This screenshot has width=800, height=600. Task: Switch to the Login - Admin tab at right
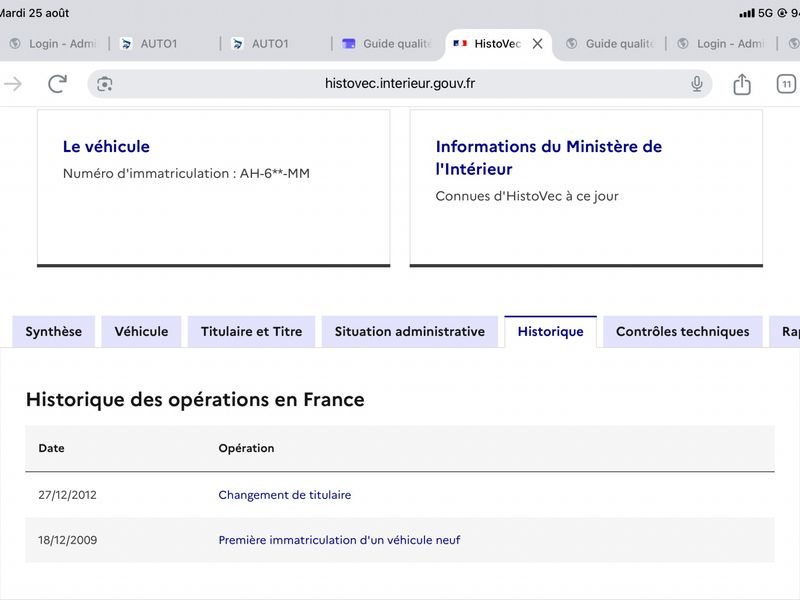(721, 44)
